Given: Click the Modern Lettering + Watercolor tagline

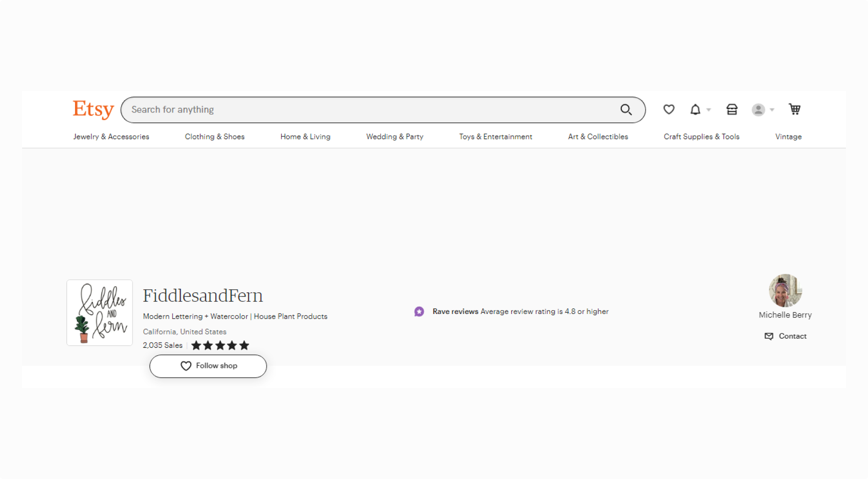Looking at the screenshot, I should tap(235, 316).
